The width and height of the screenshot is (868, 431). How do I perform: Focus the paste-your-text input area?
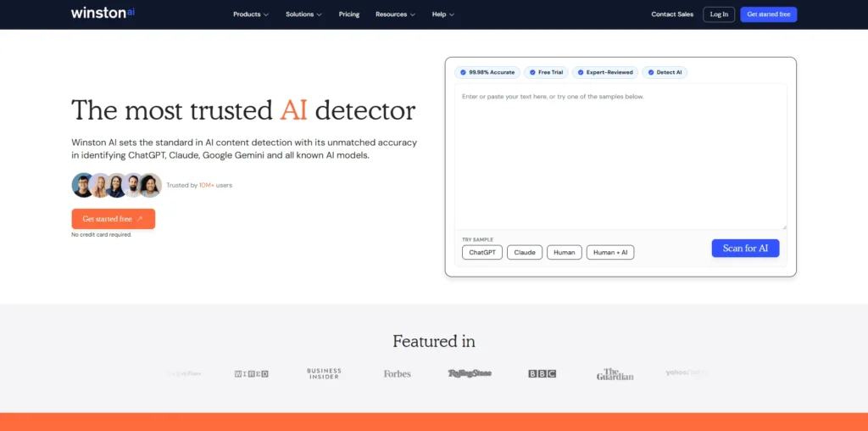click(620, 157)
